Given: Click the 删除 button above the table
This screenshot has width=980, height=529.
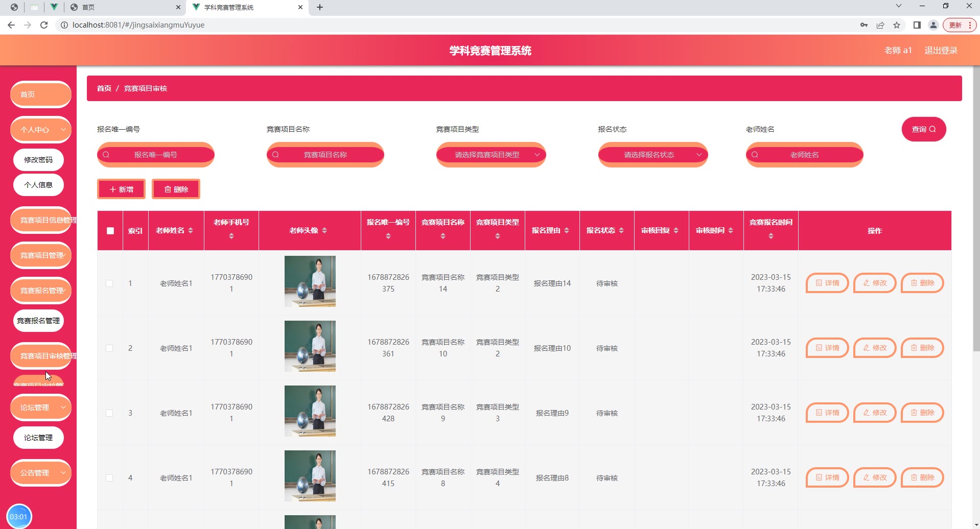Looking at the screenshot, I should [x=176, y=189].
